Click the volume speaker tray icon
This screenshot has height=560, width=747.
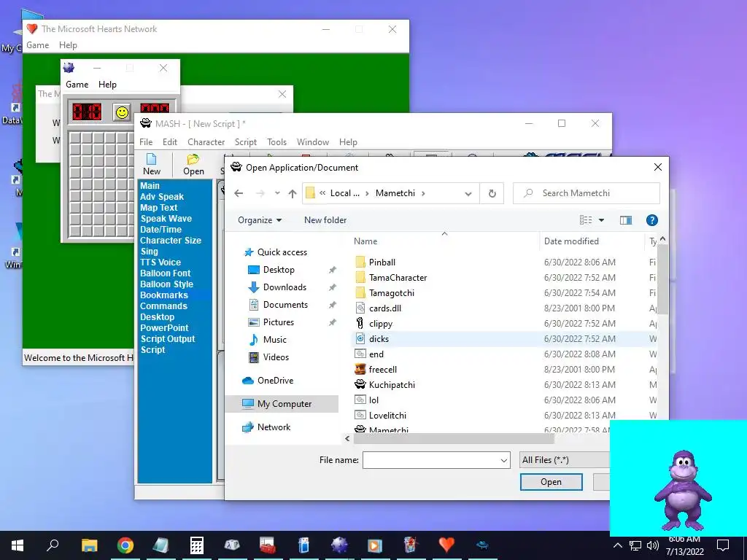(x=652, y=545)
